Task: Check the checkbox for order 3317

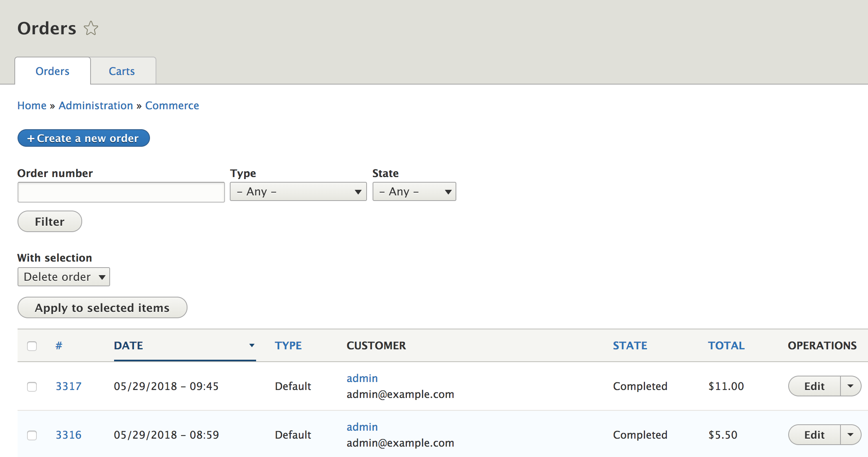Action: (x=32, y=386)
